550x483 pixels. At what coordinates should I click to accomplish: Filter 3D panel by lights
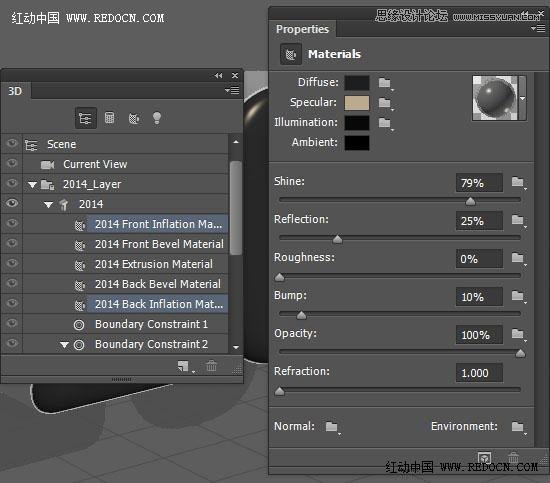coord(157,118)
